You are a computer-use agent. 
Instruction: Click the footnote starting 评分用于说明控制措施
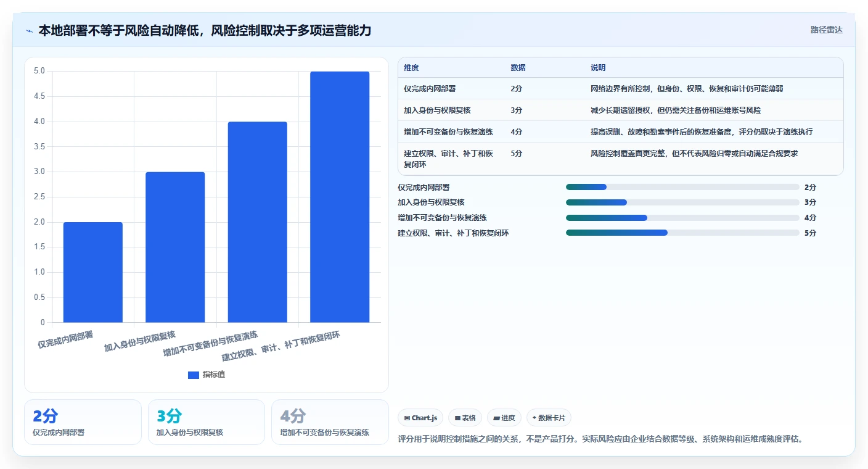pyautogui.click(x=601, y=439)
